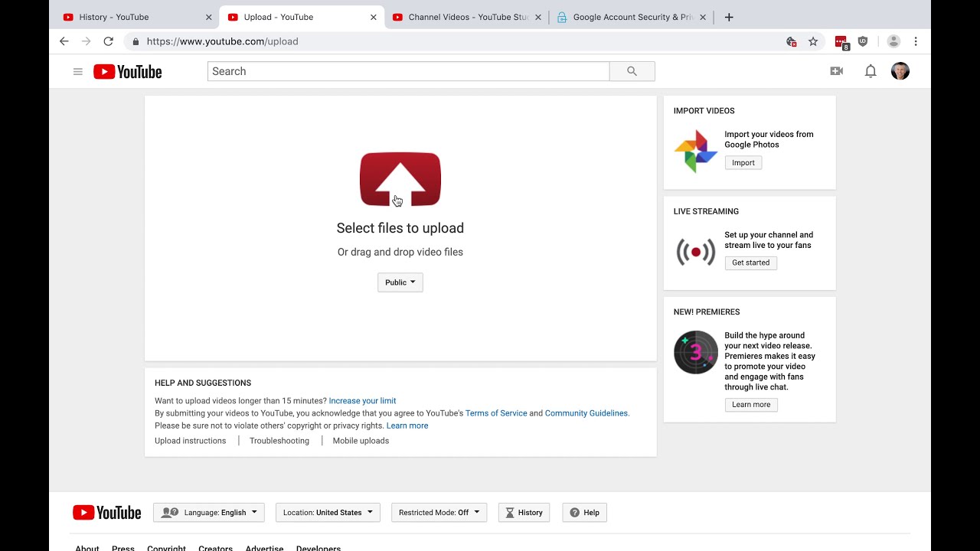Expand the Restricted Mode: Off dropdown
This screenshot has width=980, height=551.
point(439,513)
